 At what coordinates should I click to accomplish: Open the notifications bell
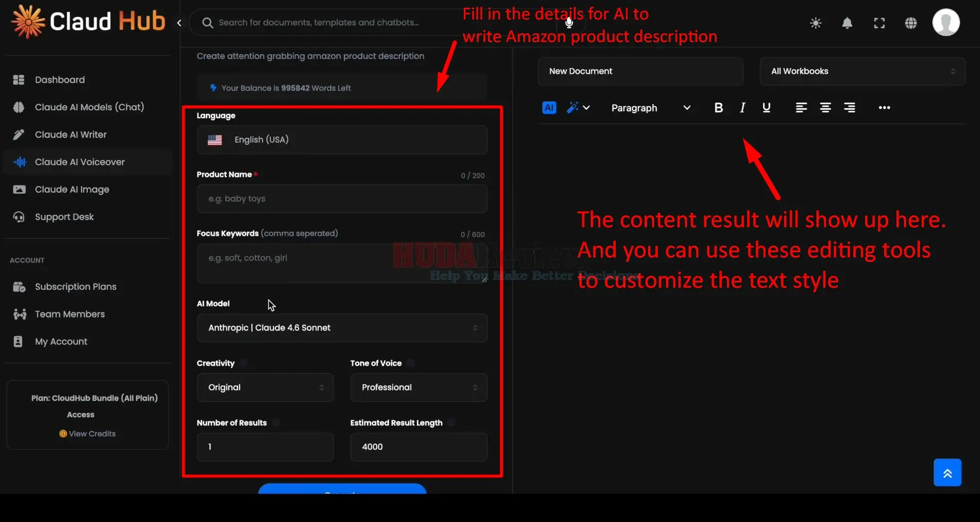(847, 23)
